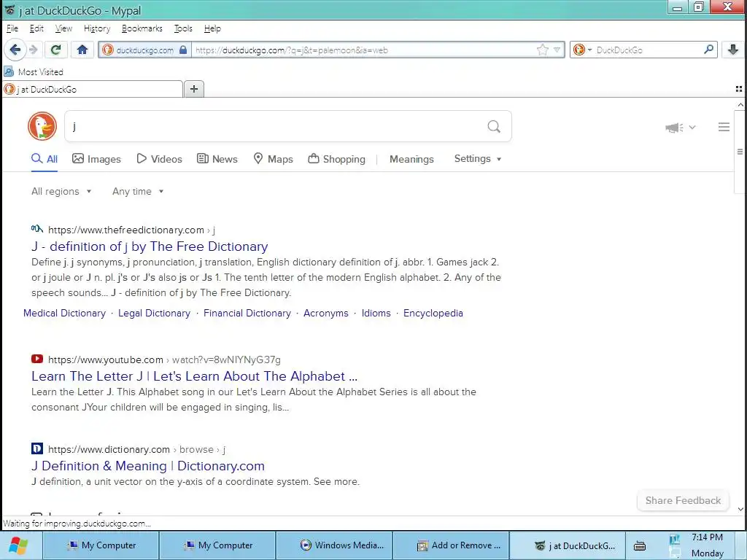Open a new tab with plus button
Viewport: 747px width, 560px height.
coord(194,89)
